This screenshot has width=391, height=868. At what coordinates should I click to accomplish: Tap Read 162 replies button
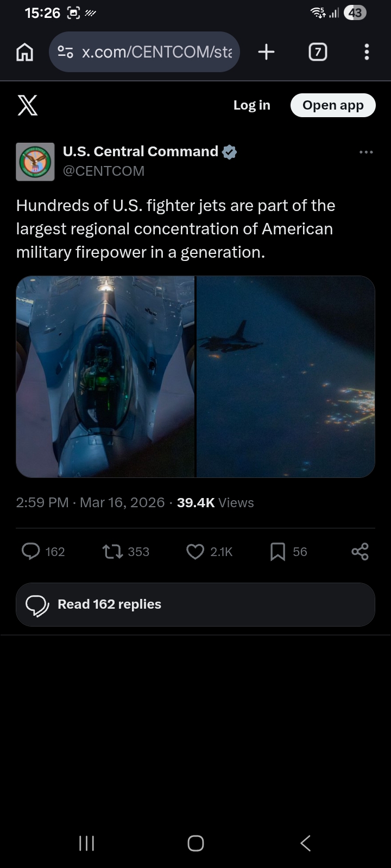pyautogui.click(x=195, y=604)
